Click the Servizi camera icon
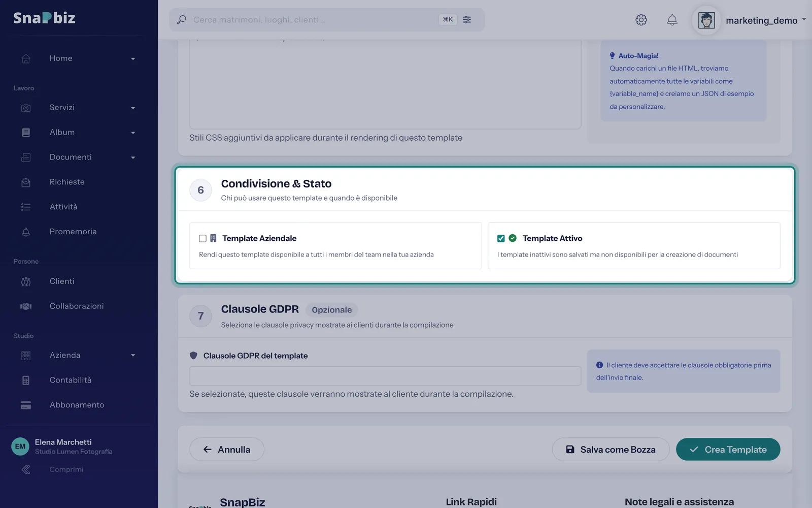The image size is (812, 508). [26, 108]
